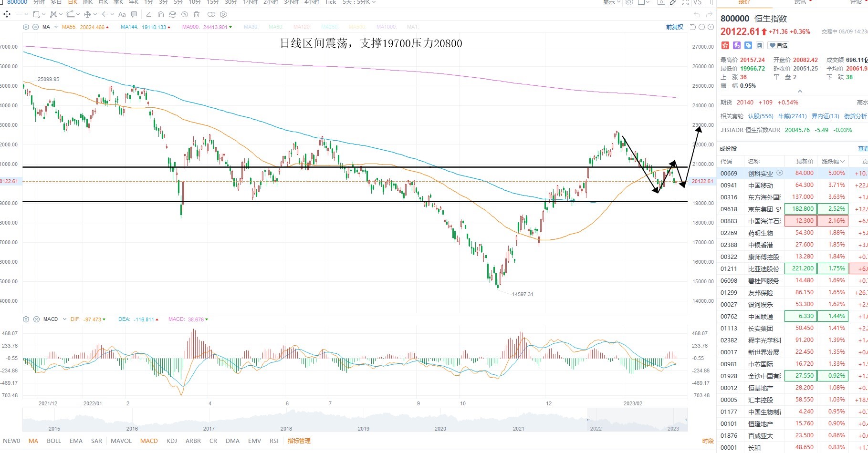The width and height of the screenshot is (868, 453).
Task: Open the 5天:5分K period dropdown
Action: pyautogui.click(x=359, y=2)
